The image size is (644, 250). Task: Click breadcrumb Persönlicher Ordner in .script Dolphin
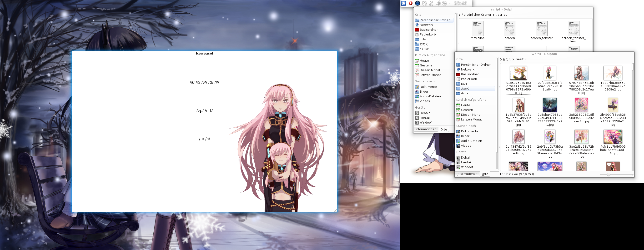(476, 15)
